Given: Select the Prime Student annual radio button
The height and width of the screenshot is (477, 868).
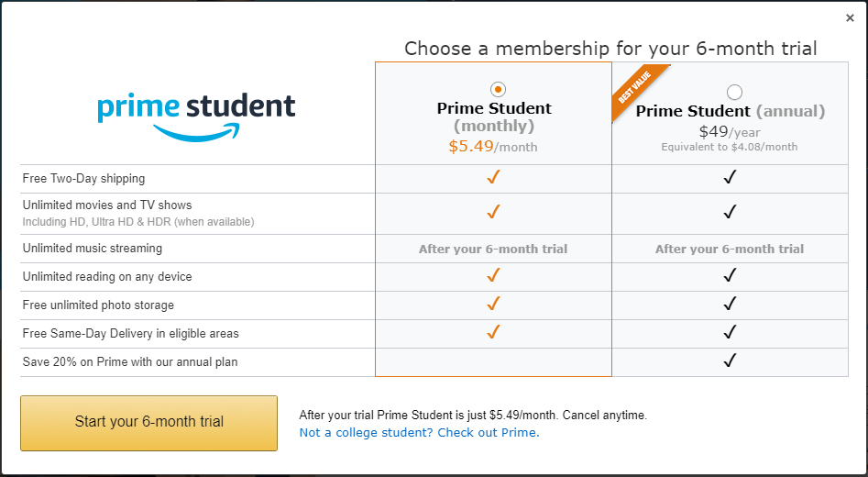Looking at the screenshot, I should tap(734, 92).
